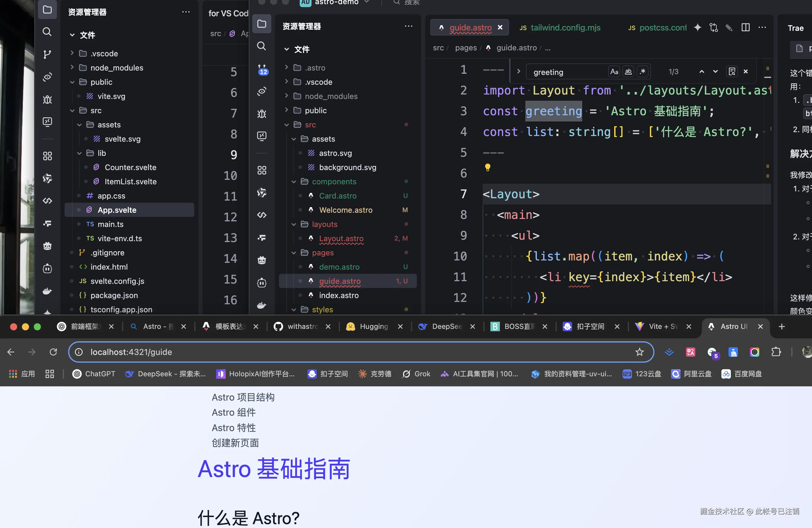The width and height of the screenshot is (812, 528).
Task: Open Extensions view in activity bar
Action: pos(262,170)
